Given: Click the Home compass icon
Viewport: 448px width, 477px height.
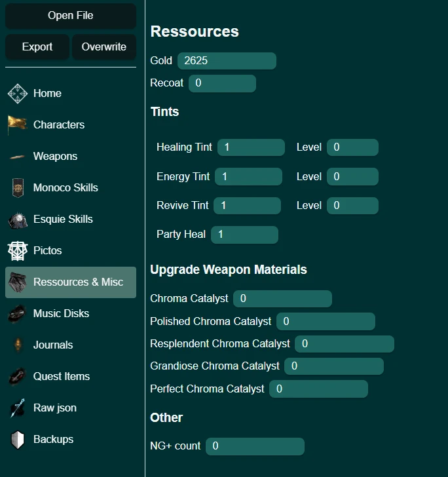Looking at the screenshot, I should pyautogui.click(x=18, y=94).
